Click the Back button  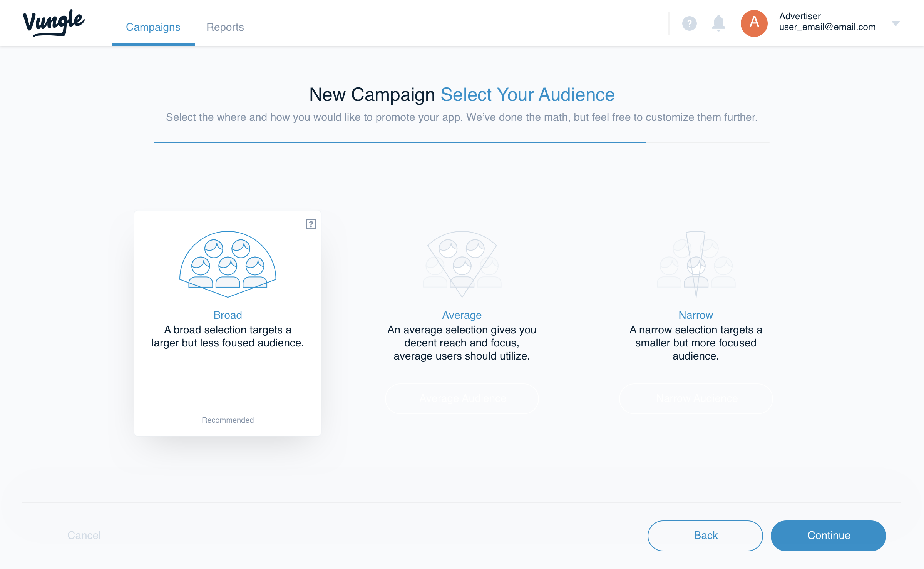point(705,536)
